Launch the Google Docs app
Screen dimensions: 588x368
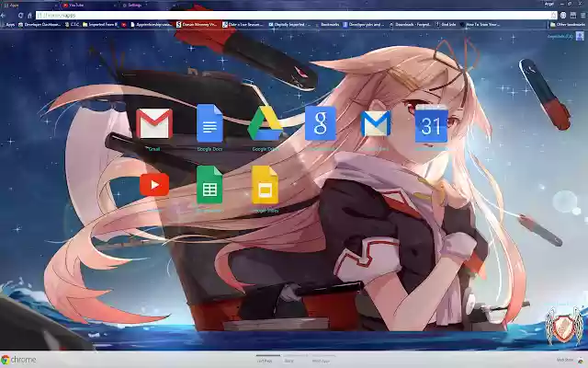coord(209,123)
